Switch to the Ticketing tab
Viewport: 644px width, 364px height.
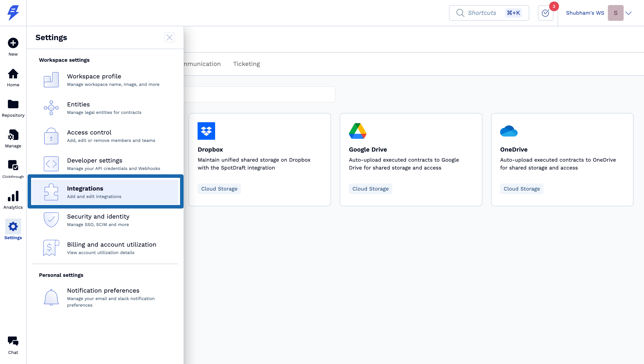tap(246, 64)
